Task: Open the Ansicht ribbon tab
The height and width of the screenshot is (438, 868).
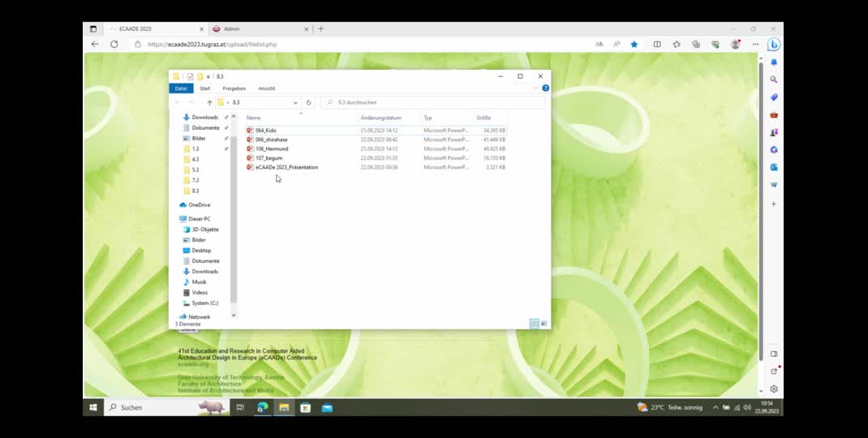Action: click(266, 88)
